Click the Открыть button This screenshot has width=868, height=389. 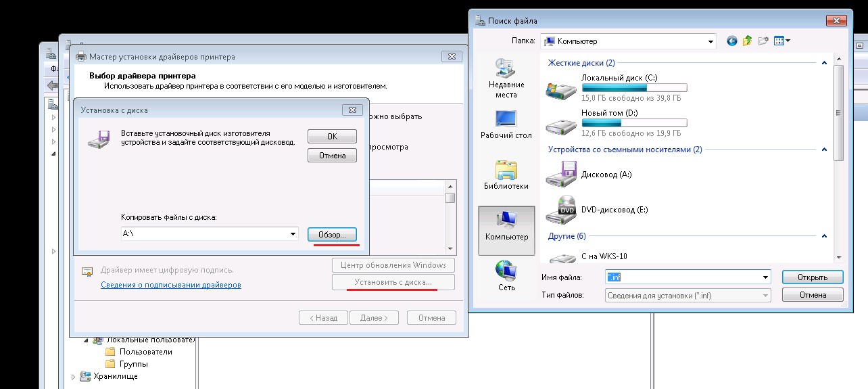point(813,277)
